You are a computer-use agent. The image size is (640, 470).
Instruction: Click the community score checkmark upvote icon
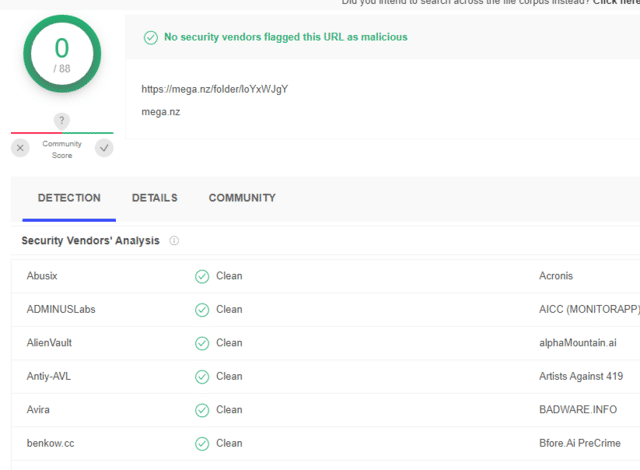(104, 148)
